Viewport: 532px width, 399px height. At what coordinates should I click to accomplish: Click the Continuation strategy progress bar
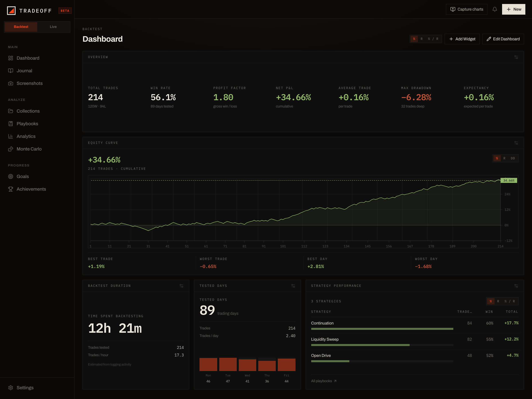(x=382, y=329)
